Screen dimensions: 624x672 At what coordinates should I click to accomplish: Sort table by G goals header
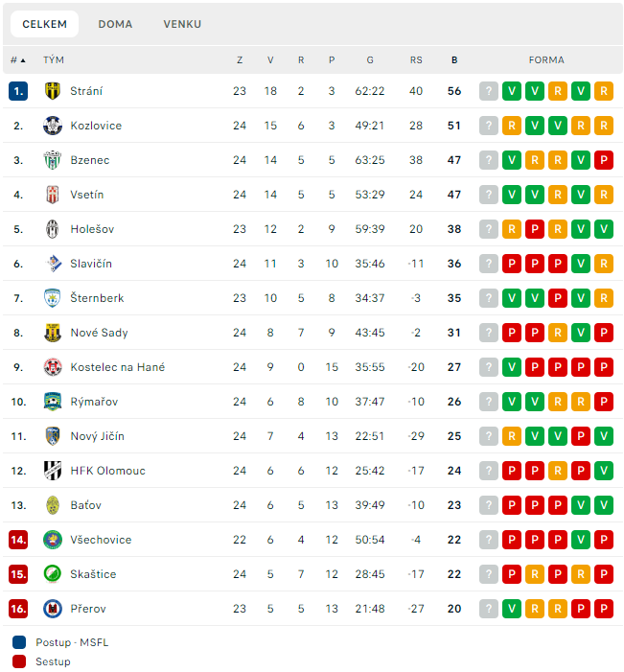click(x=370, y=60)
